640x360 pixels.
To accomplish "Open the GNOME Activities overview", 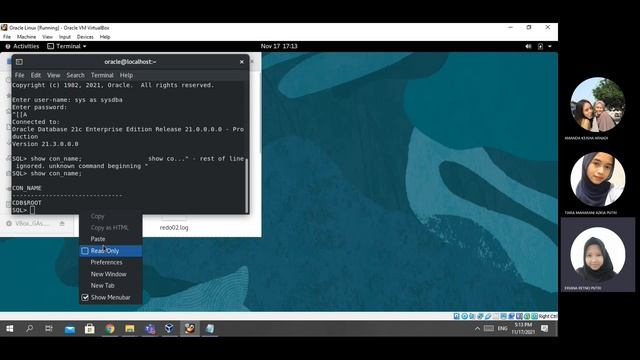I will (22, 46).
